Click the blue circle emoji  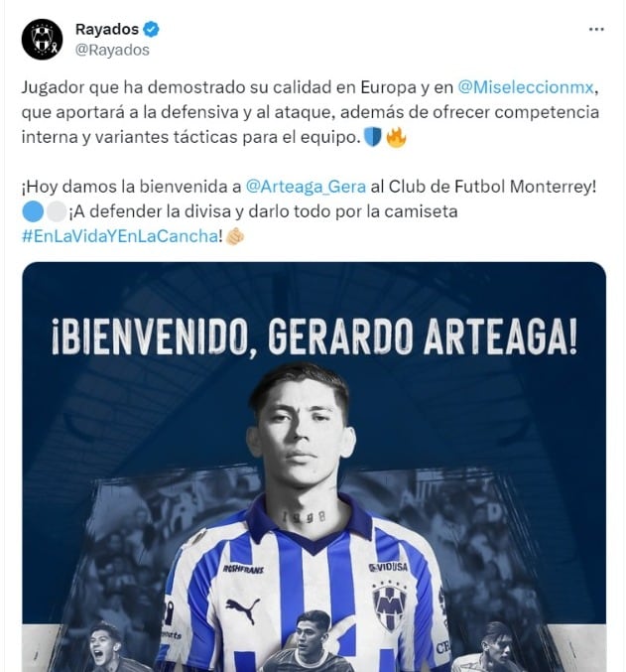[x=33, y=211]
